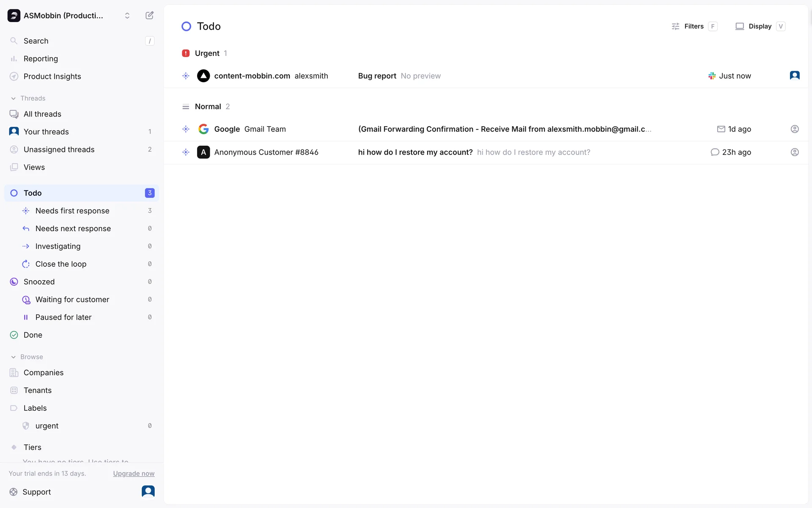Open the workspace switcher dropdown
This screenshot has height=508, width=812.
click(127, 16)
